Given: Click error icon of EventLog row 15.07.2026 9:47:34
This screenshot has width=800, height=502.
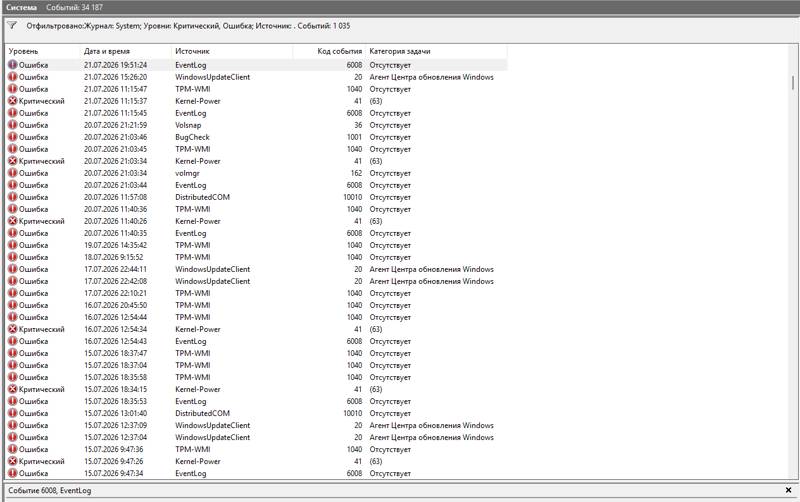Looking at the screenshot, I should [13, 473].
